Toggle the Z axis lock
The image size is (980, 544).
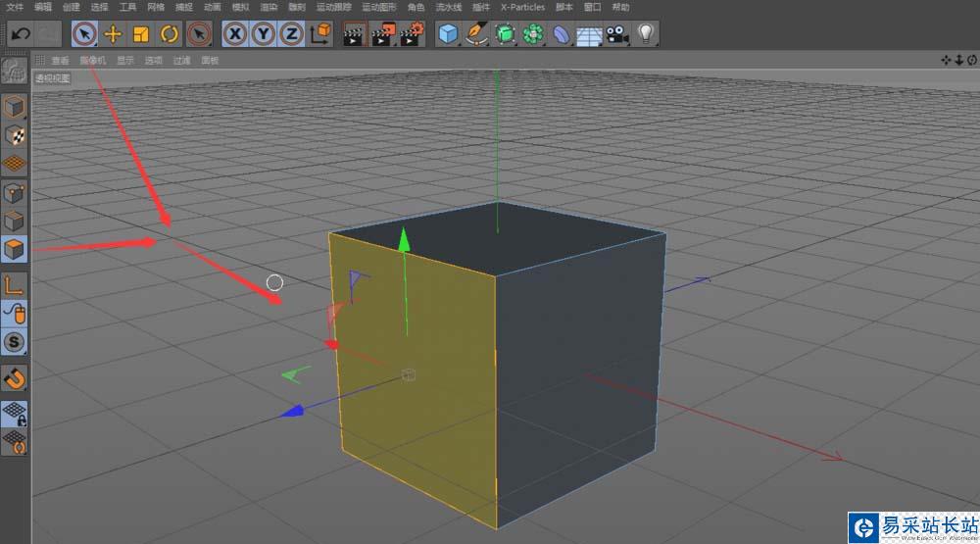[291, 33]
